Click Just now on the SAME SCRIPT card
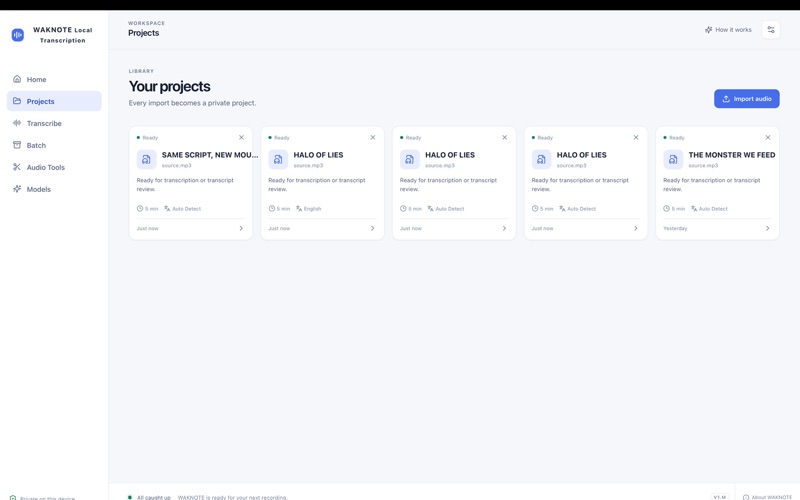 147,228
